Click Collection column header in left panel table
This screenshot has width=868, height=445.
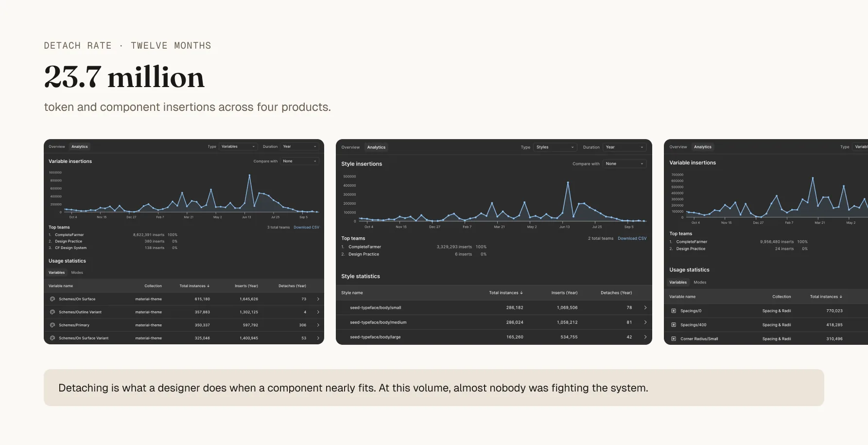click(153, 286)
